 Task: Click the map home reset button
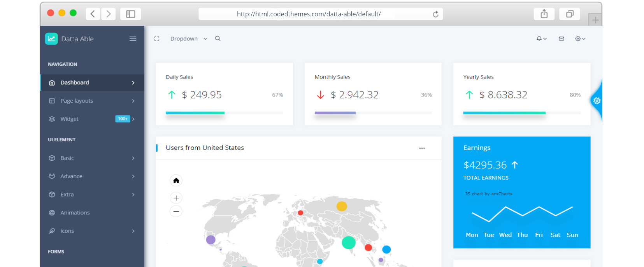(x=176, y=181)
